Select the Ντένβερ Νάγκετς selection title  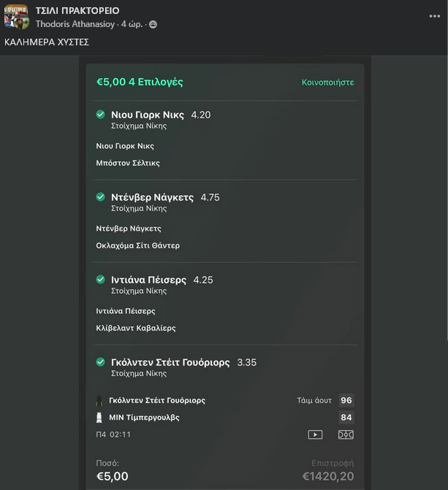152,197
